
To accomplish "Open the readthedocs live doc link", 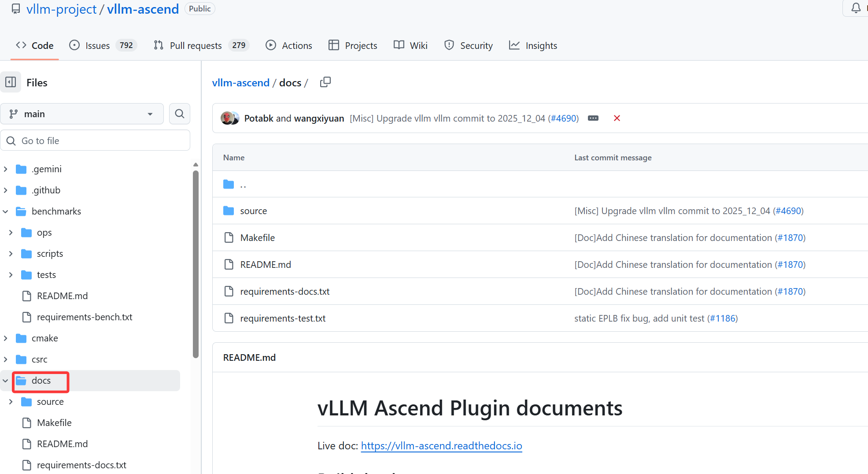I will coord(441,446).
